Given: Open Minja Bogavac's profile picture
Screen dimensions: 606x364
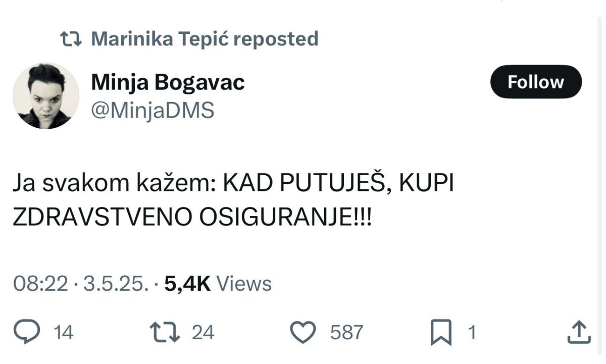Looking at the screenshot, I should point(46,96).
